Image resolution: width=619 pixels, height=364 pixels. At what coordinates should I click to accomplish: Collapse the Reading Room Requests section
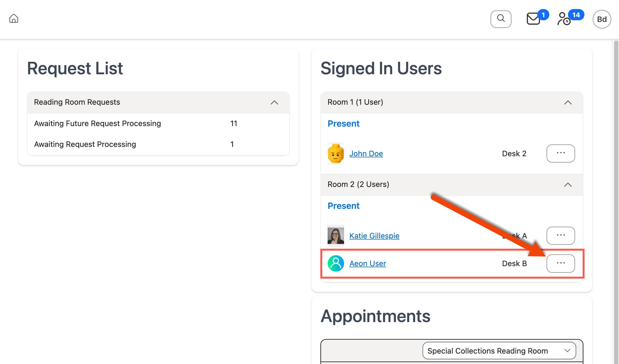274,103
